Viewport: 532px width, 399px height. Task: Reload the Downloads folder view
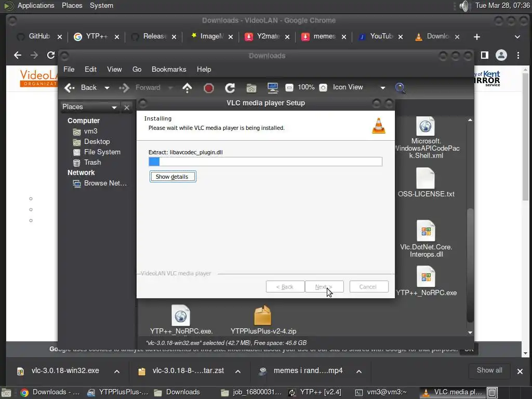click(x=230, y=88)
